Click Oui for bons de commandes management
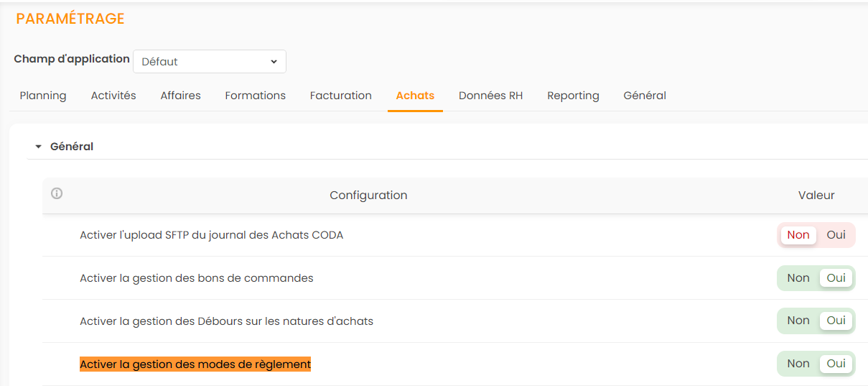The height and width of the screenshot is (386, 868). [x=836, y=278]
